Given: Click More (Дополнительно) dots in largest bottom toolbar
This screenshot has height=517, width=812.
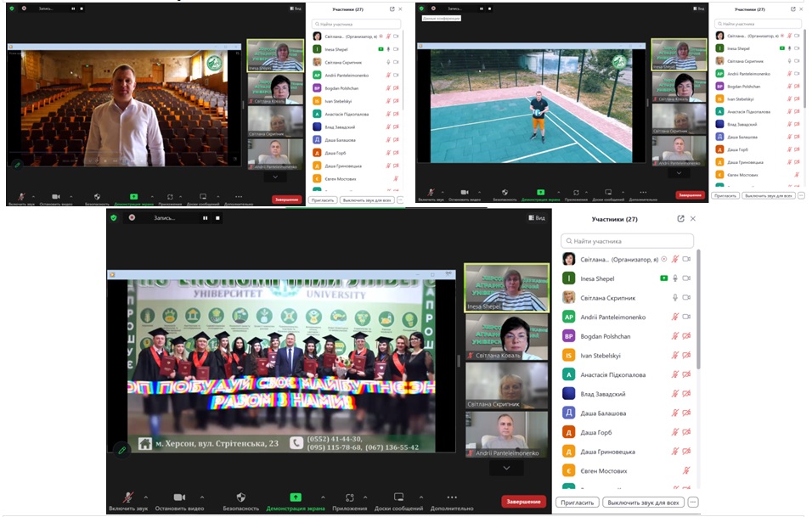Looking at the screenshot, I should [451, 497].
